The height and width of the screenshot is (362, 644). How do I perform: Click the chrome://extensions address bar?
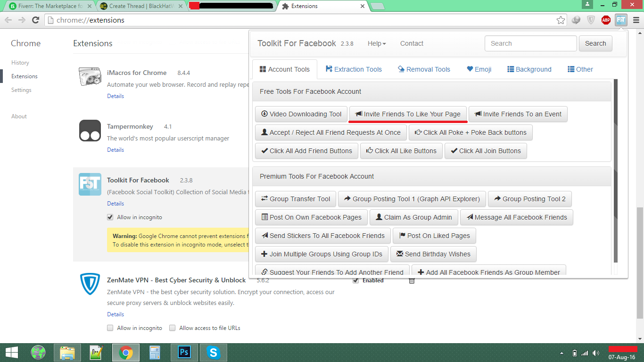(x=305, y=20)
